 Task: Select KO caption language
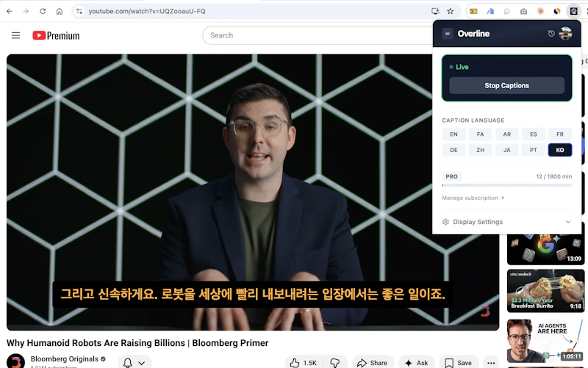click(x=560, y=150)
